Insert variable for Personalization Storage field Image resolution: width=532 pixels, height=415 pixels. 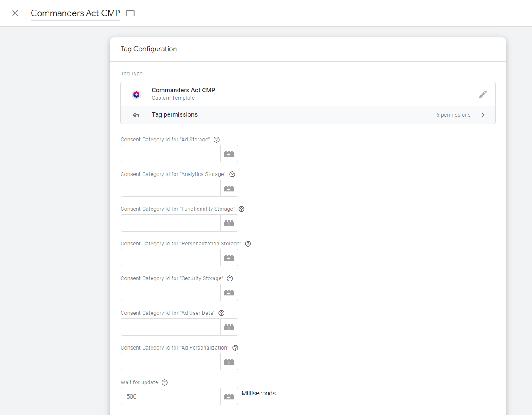coord(229,258)
